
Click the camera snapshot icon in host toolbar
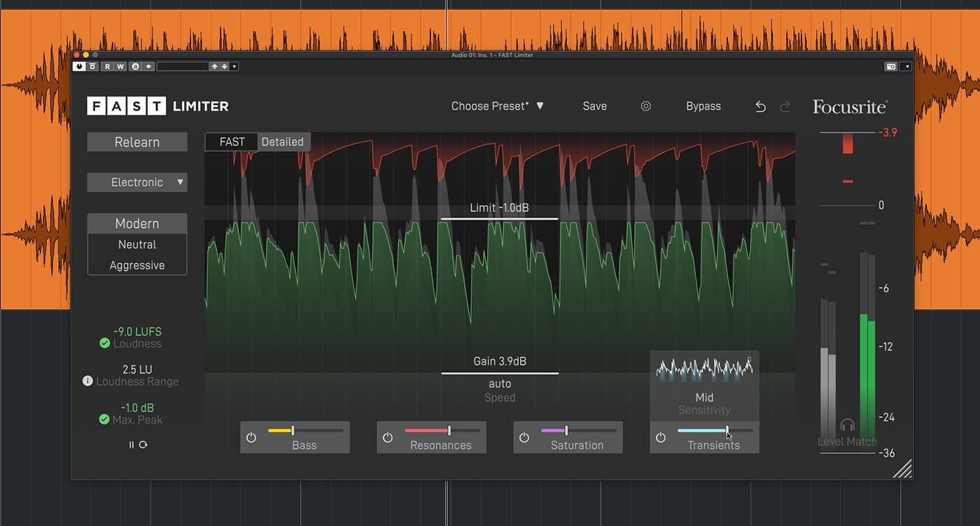(x=891, y=66)
